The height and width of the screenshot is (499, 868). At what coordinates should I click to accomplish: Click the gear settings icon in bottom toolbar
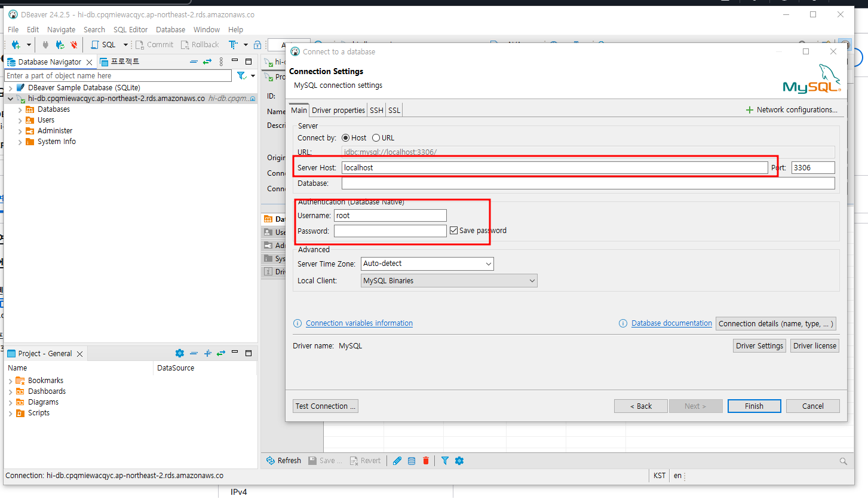[459, 461]
